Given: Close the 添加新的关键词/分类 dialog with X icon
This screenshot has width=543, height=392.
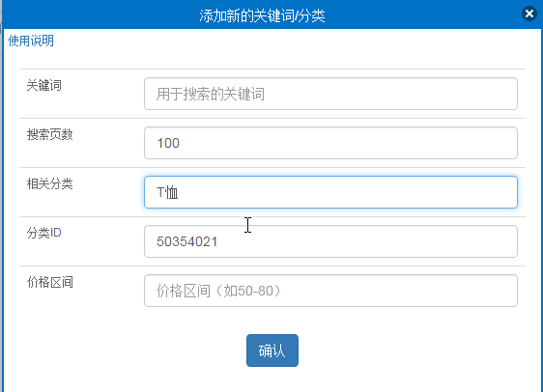Looking at the screenshot, I should tap(529, 14).
